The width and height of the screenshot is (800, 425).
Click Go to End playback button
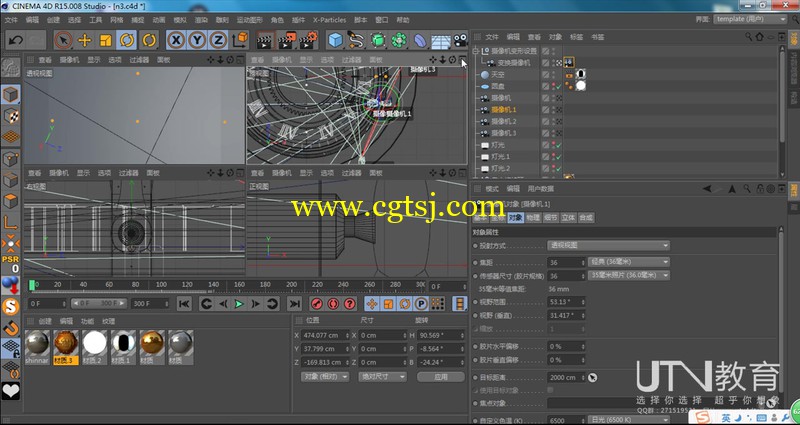pyautogui.click(x=294, y=304)
